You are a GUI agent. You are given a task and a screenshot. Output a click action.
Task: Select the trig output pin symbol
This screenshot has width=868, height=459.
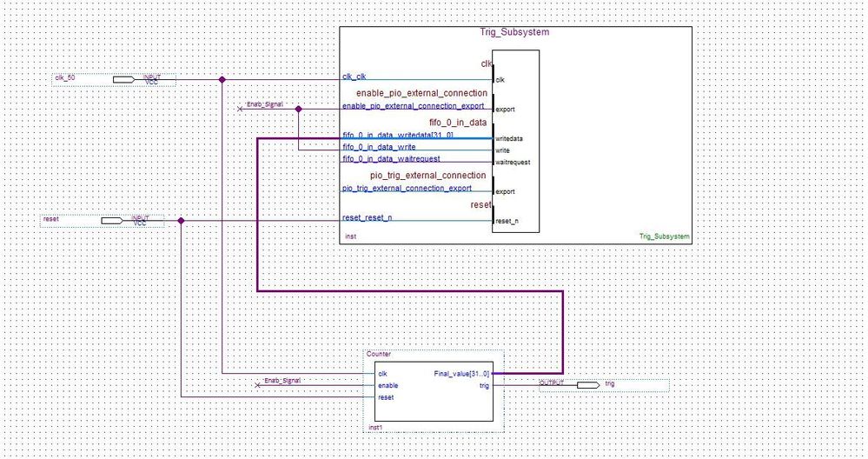click(x=588, y=385)
